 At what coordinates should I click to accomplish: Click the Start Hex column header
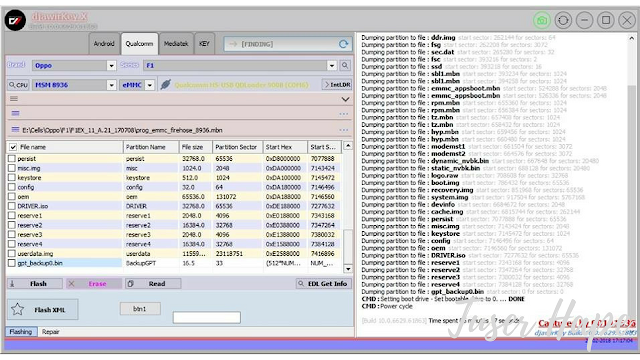coord(285,147)
